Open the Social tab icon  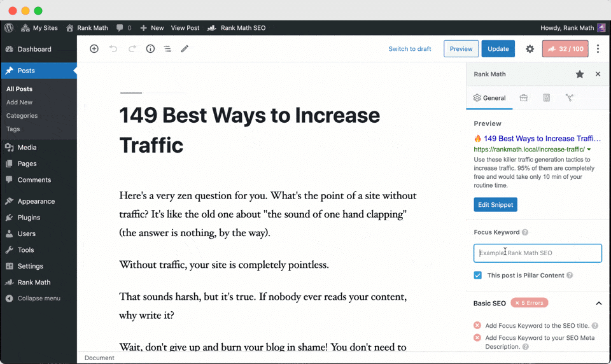[569, 98]
